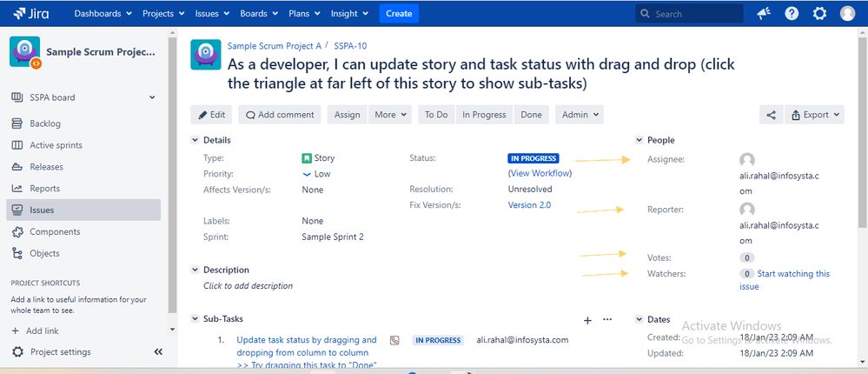Click the Jira logo
868x374 pixels.
point(30,13)
